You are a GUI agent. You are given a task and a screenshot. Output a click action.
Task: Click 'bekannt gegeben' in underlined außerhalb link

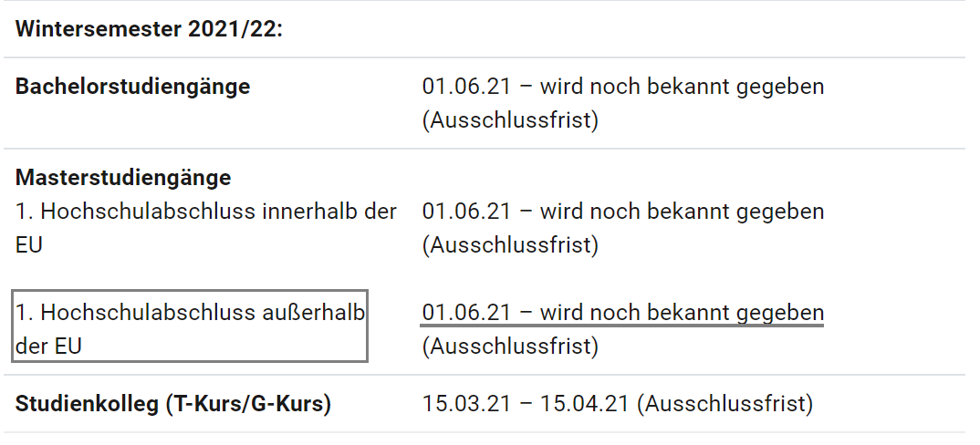(735, 313)
